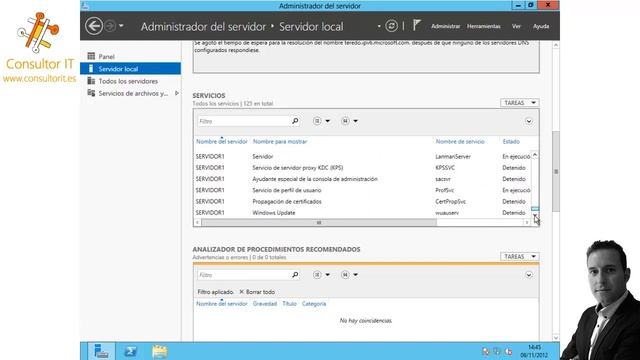This screenshot has width=640, height=360.
Task: Select the Windows Update service row
Action: point(362,213)
